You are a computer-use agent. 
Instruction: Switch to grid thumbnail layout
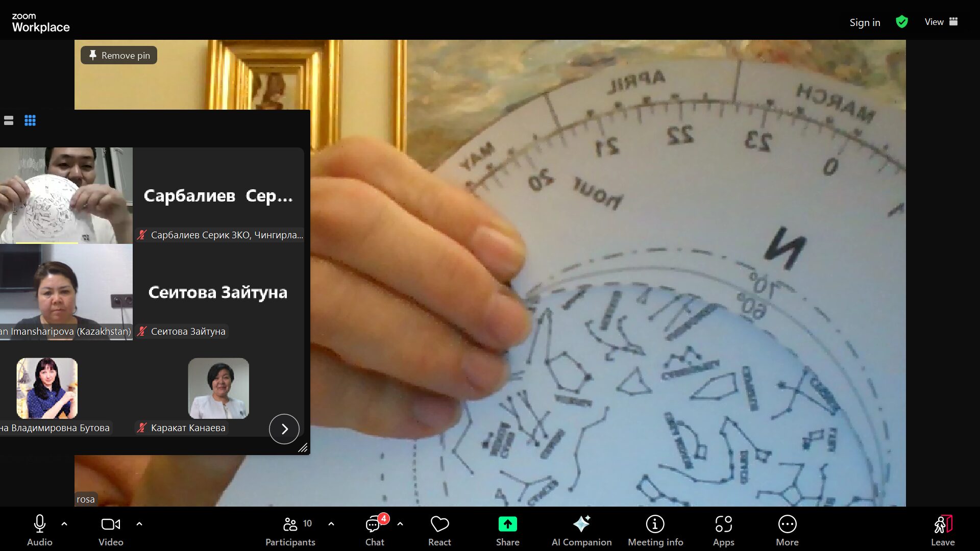point(30,120)
